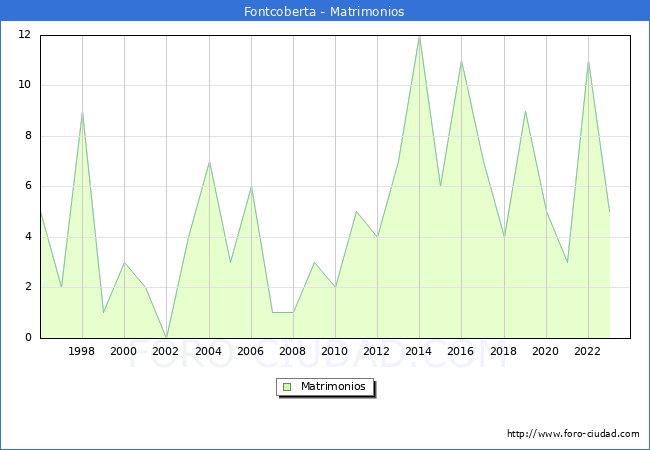The image size is (650, 450).
Task: Click the 2019 peak data point
Action: point(525,111)
